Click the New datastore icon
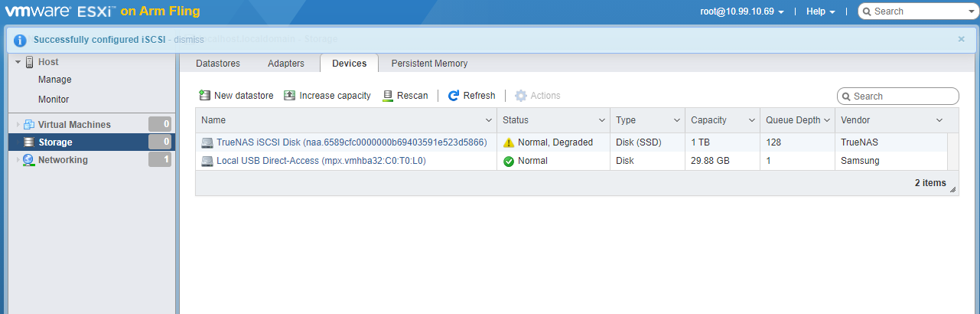Image resolution: width=980 pixels, height=314 pixels. (205, 96)
